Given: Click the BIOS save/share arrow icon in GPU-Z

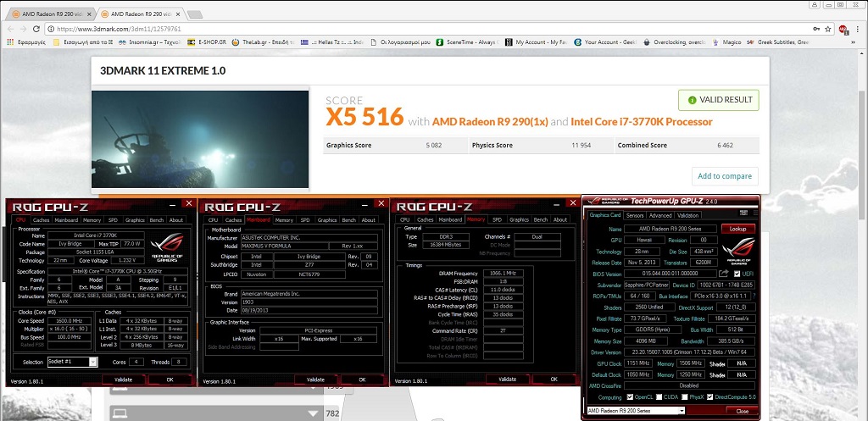Looking at the screenshot, I should pyautogui.click(x=724, y=274).
